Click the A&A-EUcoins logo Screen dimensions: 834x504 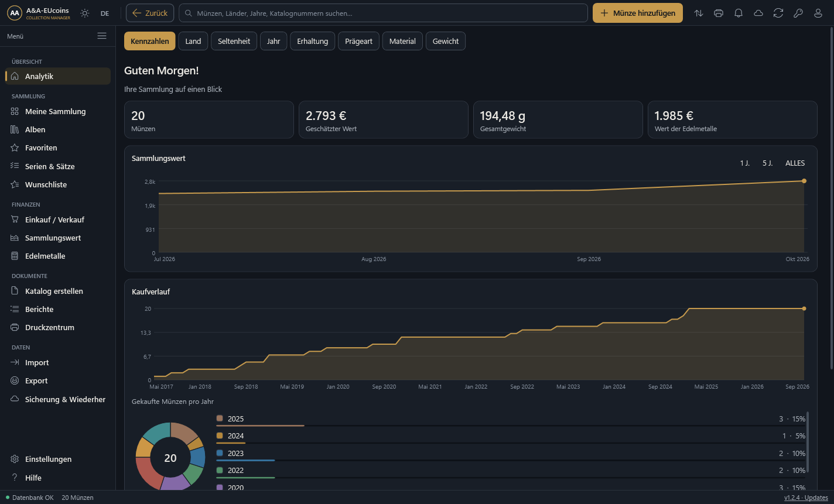[x=39, y=13]
